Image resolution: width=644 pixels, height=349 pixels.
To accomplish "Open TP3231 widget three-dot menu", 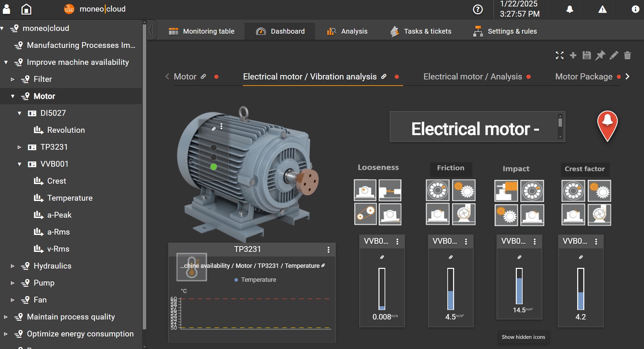I will (328, 250).
